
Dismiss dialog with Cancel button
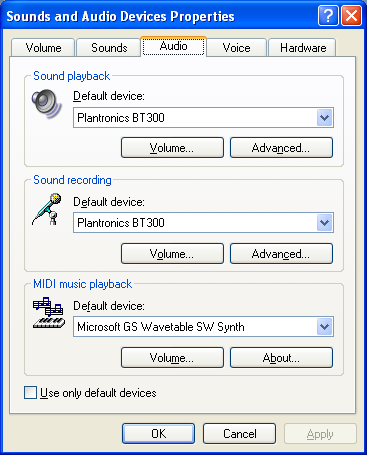click(239, 434)
